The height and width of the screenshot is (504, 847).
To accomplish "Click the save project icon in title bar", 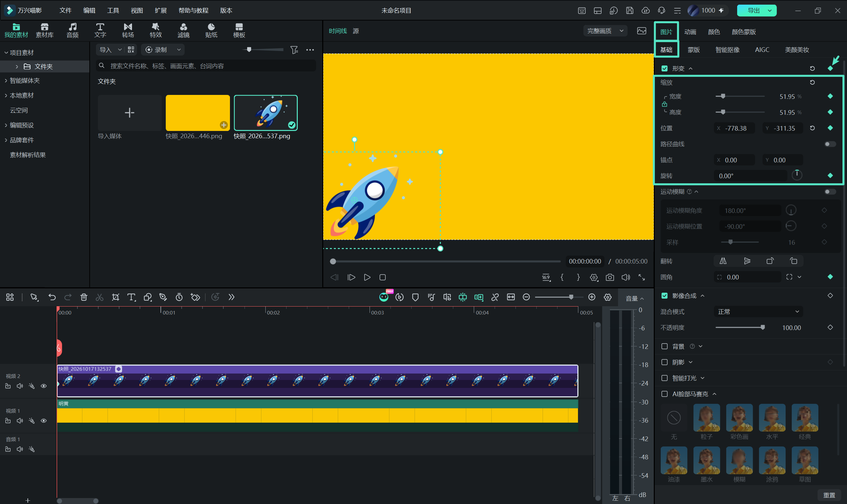I will pyautogui.click(x=630, y=11).
